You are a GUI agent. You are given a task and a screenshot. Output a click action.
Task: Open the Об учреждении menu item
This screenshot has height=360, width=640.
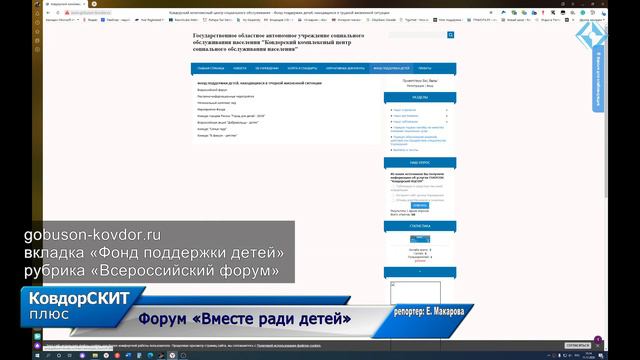(x=267, y=68)
